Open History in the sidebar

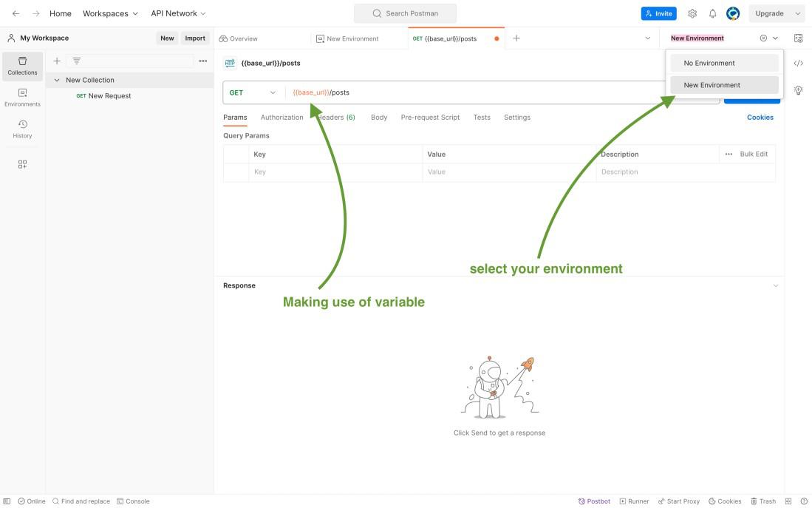coord(22,129)
